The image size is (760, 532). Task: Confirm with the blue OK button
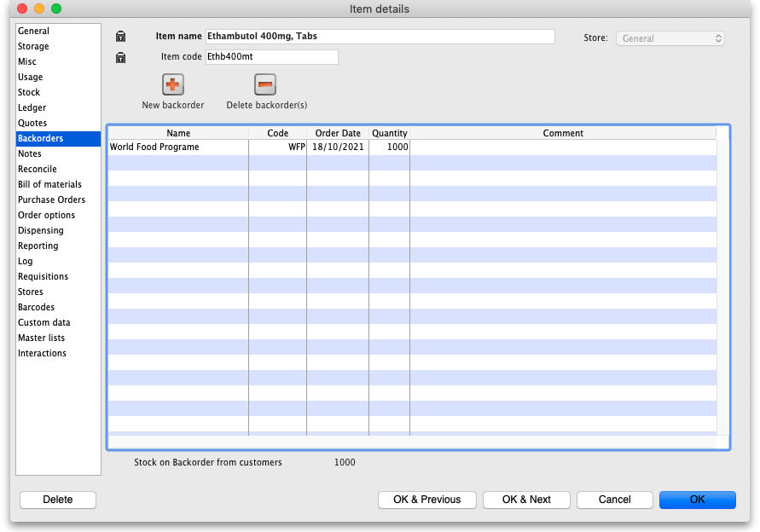pos(697,500)
